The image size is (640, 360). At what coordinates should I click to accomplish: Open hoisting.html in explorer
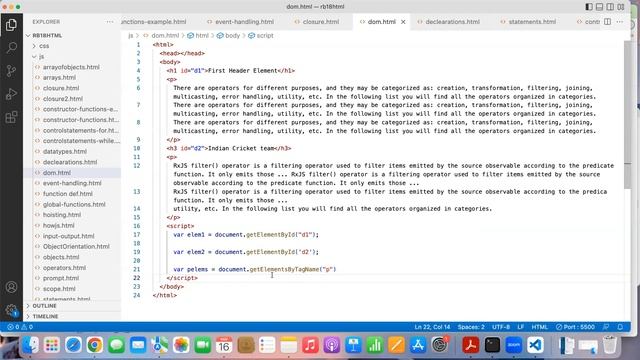tap(62, 215)
